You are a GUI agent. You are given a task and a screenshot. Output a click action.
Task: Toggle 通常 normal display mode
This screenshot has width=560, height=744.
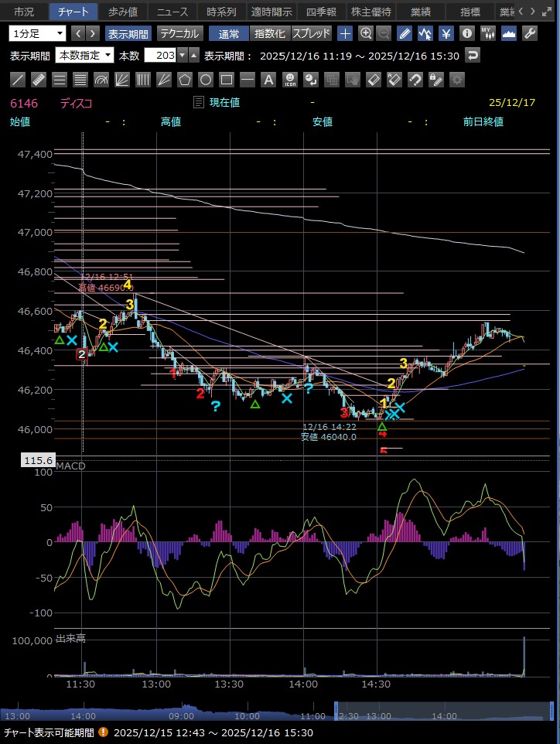[x=229, y=33]
